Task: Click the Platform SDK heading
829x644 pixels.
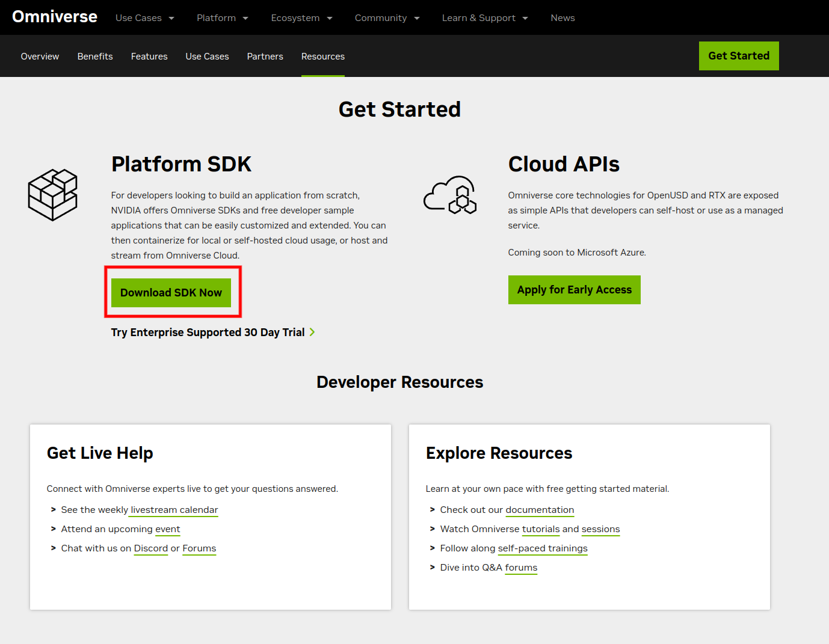Action: [181, 164]
